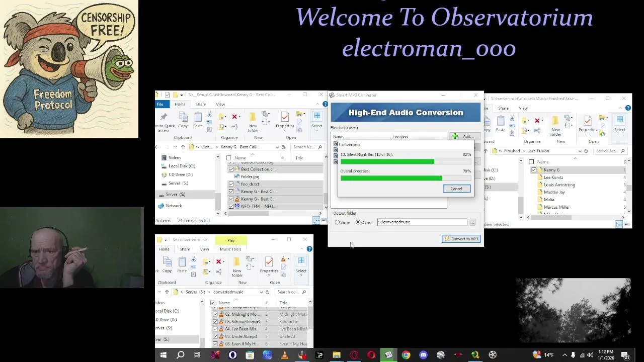
Task: Open taskbar Search magnifier
Action: (x=180, y=355)
